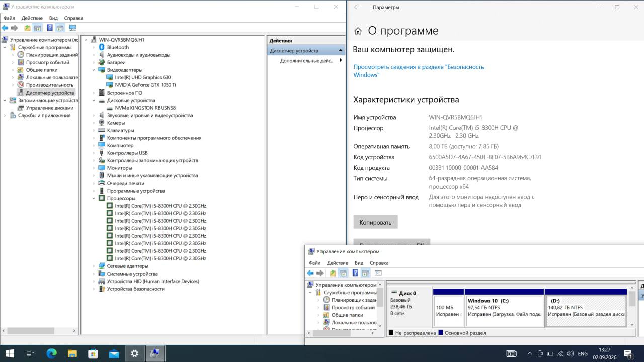Open the Вид menu in the top window
644x362 pixels.
point(53,18)
